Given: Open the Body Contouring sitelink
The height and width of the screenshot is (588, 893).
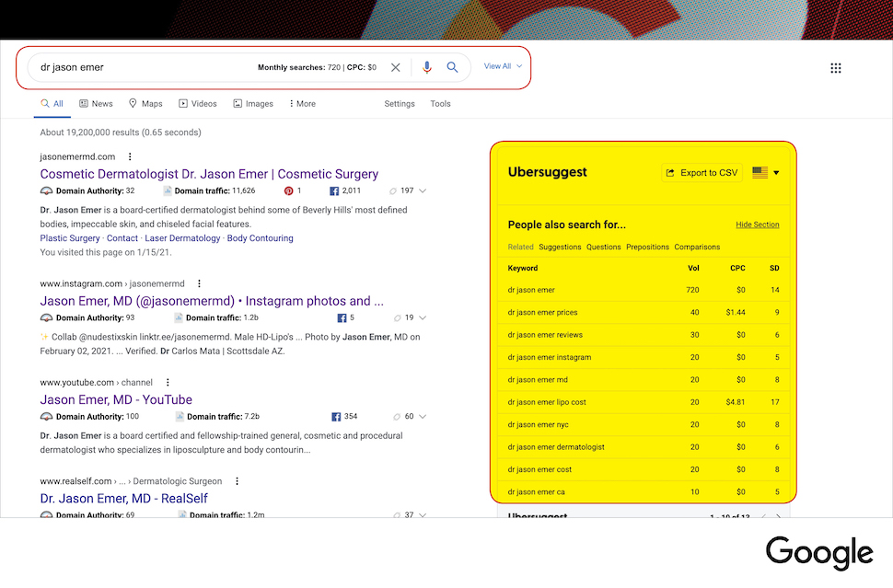Looking at the screenshot, I should click(261, 238).
